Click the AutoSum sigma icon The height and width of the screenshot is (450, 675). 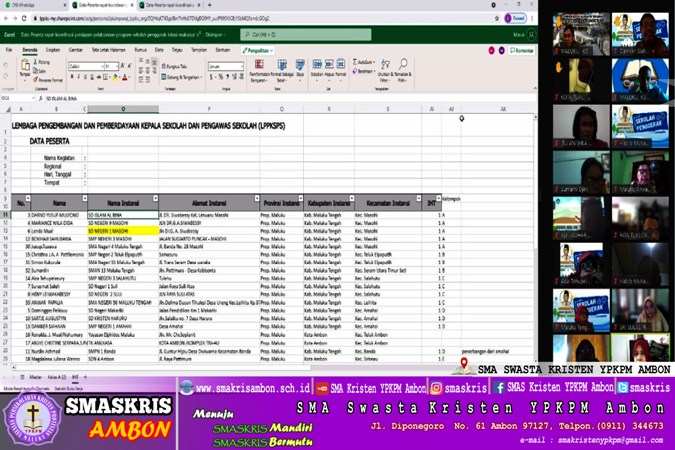[355, 62]
